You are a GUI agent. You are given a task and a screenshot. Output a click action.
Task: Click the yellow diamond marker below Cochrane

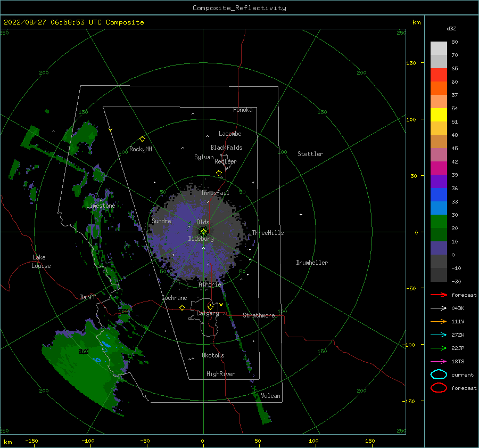pos(182,307)
